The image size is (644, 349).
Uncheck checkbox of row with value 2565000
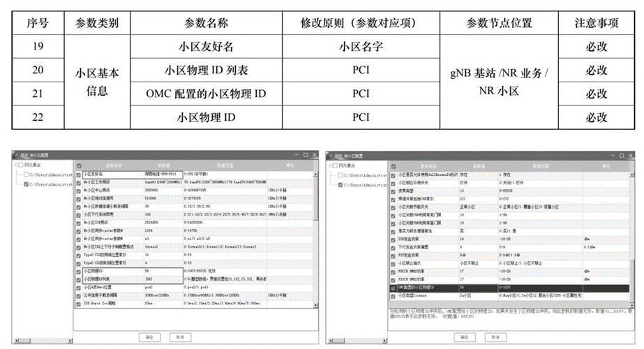pyautogui.click(x=78, y=191)
